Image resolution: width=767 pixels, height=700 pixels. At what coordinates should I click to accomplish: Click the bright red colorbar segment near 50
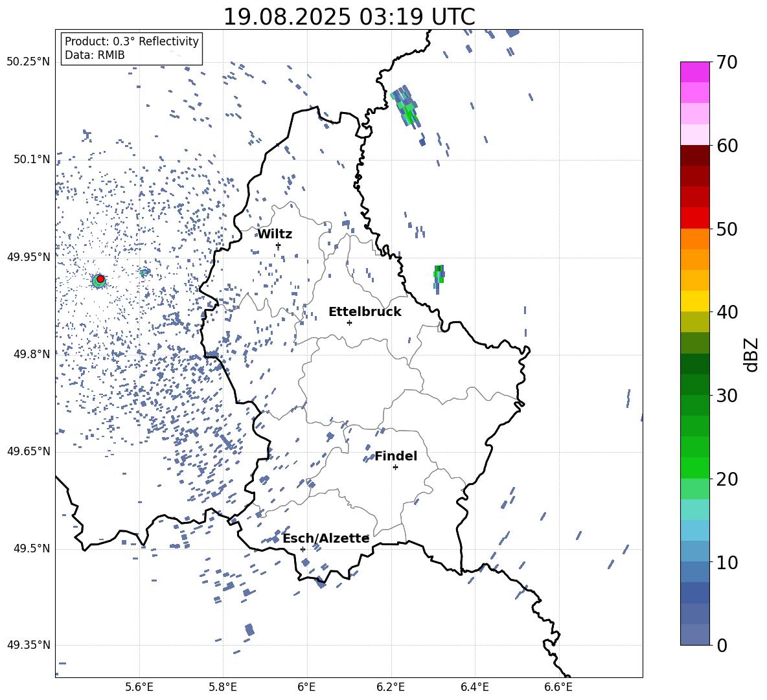pyautogui.click(x=695, y=218)
